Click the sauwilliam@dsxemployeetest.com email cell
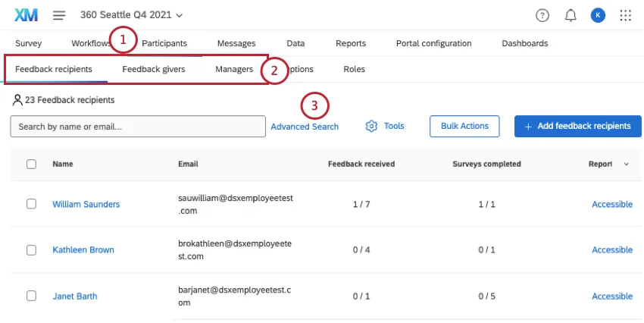Screen dimensions: 644x323 pos(236,204)
